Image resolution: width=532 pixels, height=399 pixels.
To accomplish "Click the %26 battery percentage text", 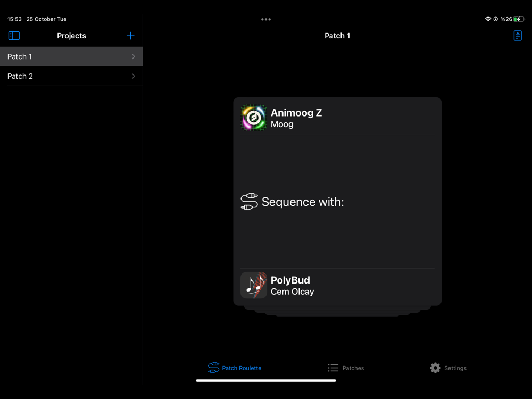I will 506,19.
